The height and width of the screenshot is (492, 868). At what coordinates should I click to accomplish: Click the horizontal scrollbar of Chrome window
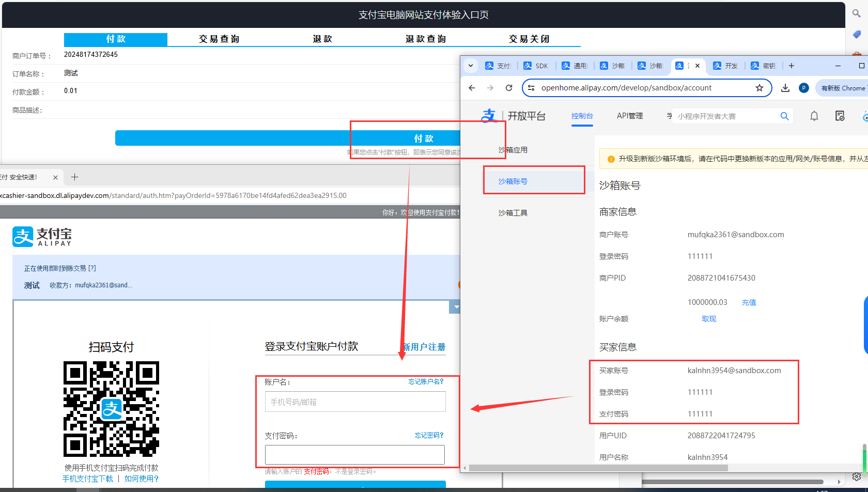click(x=598, y=468)
